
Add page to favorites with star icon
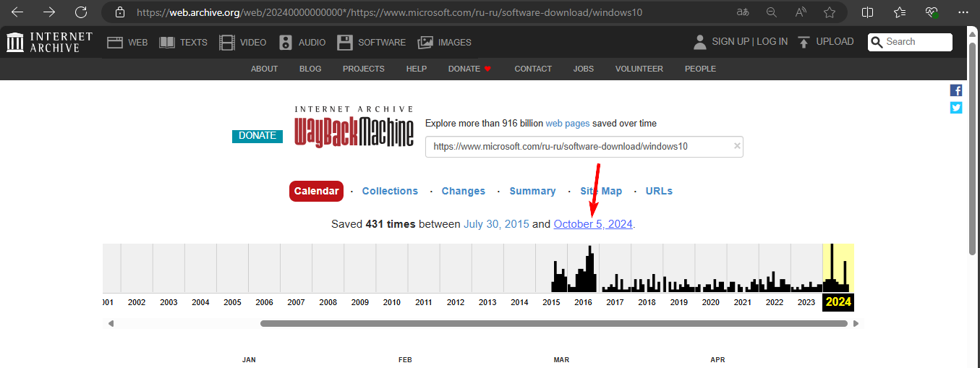pyautogui.click(x=830, y=12)
